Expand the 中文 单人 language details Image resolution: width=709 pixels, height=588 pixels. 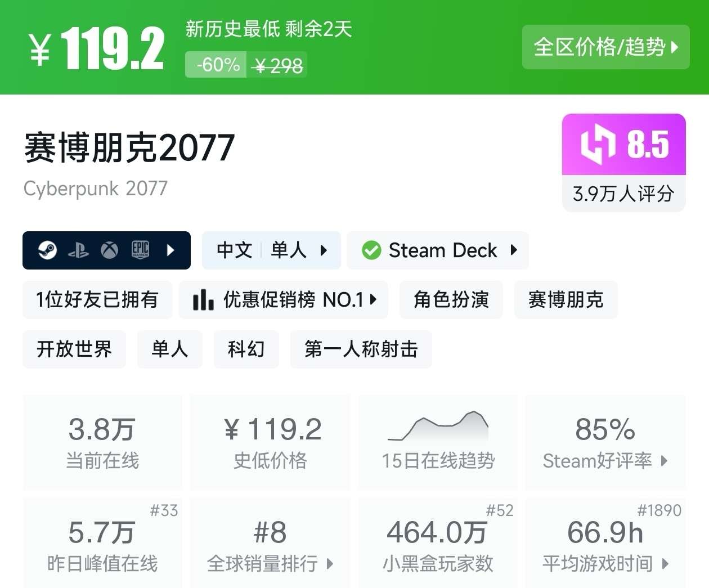[271, 250]
